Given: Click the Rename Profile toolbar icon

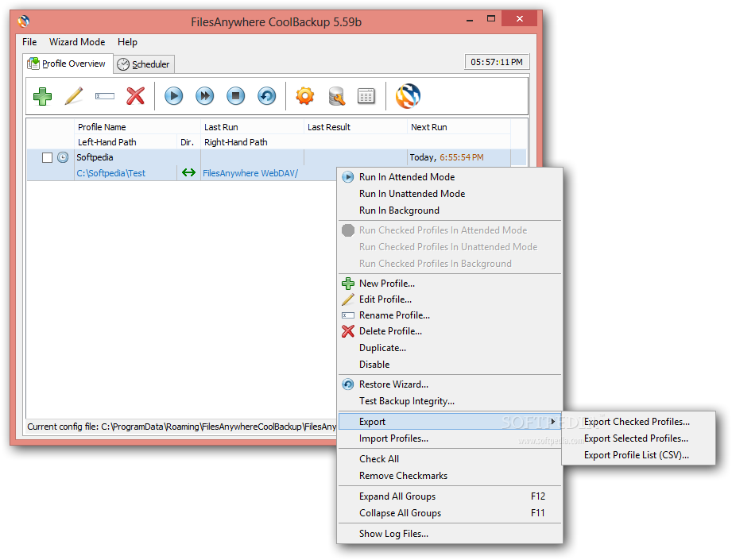Looking at the screenshot, I should coord(105,96).
